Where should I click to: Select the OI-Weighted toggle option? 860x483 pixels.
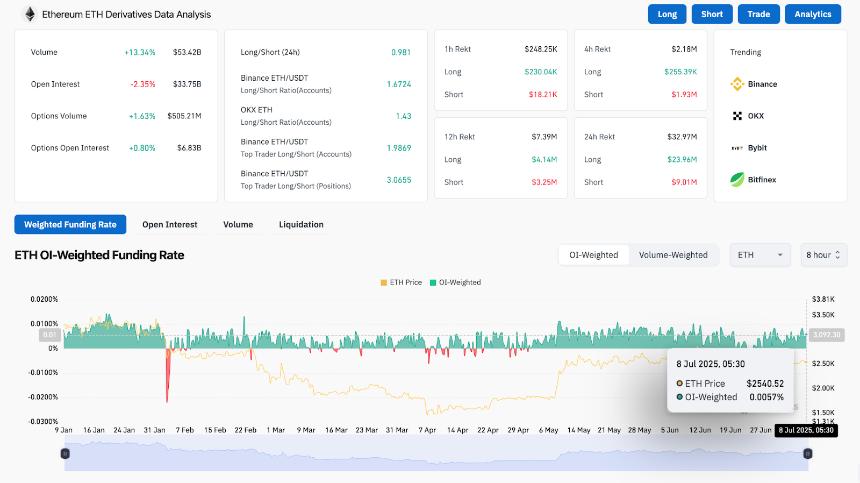coord(594,255)
